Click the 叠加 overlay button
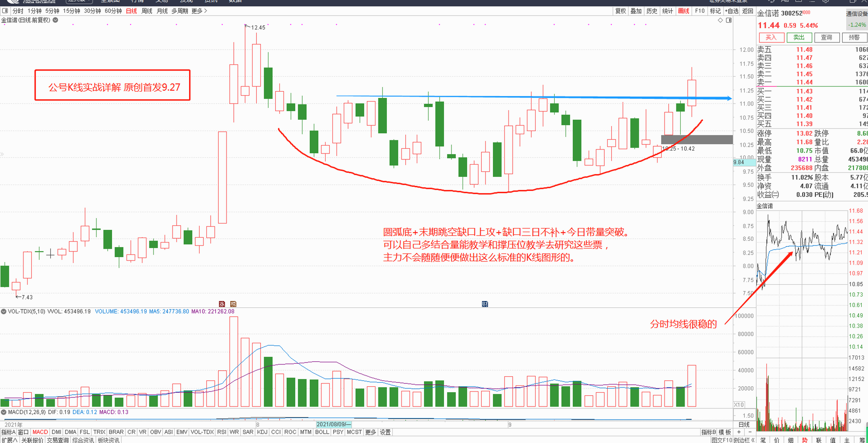This screenshot has height=443, width=868. (636, 11)
